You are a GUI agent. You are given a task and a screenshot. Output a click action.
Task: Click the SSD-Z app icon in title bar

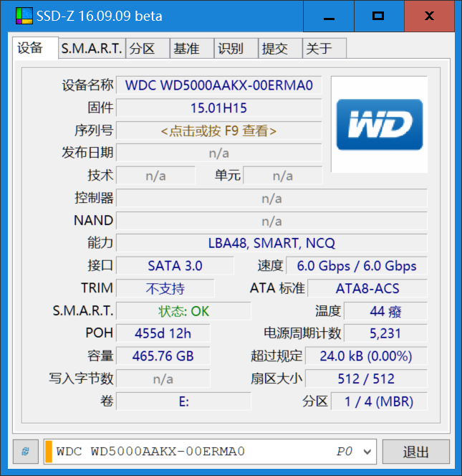[x=24, y=16]
